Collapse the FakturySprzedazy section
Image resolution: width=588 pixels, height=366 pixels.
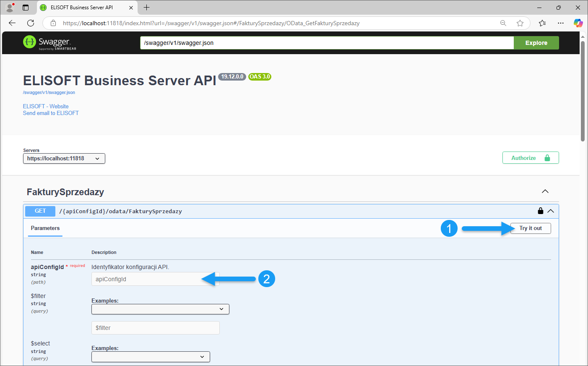tap(545, 192)
